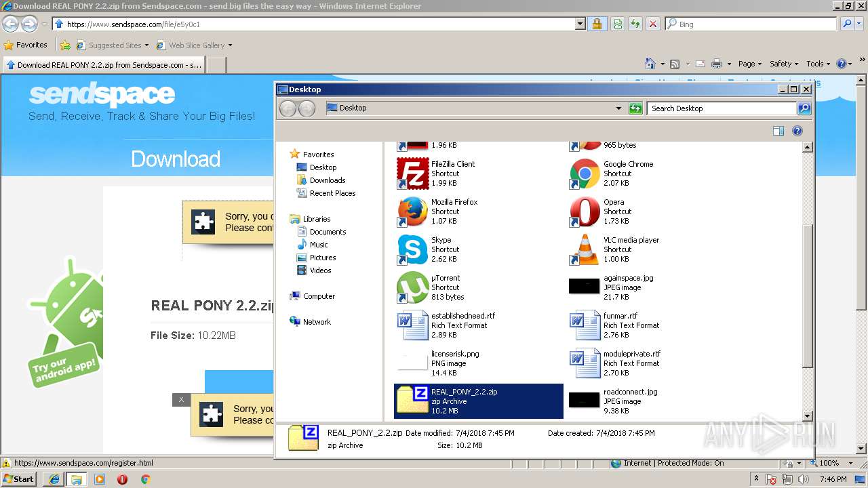Screen dimensions: 868x488
Task: Click the licenserisk.png file name
Action: tap(455, 354)
